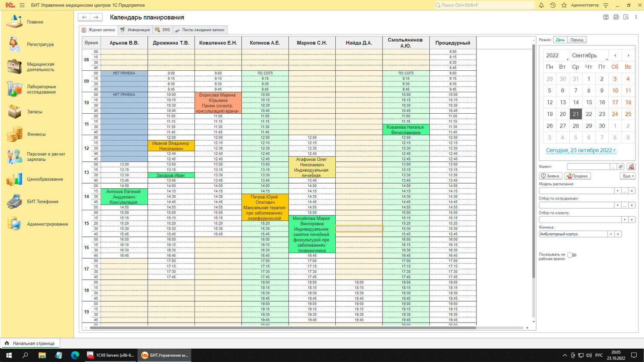Expand Отбор по клиенту dropdown arrow
The image size is (644, 362).
point(624,220)
